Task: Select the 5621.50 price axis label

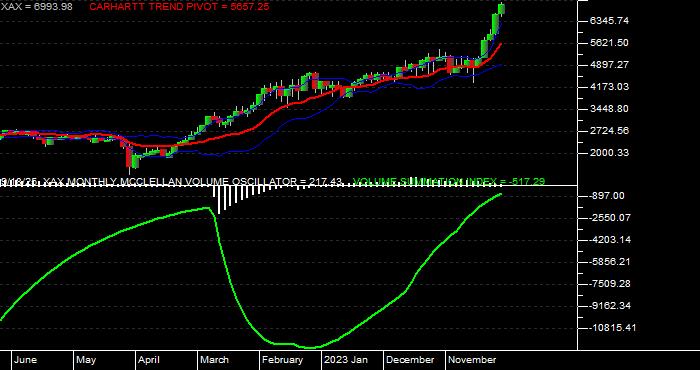Action: 609,42
